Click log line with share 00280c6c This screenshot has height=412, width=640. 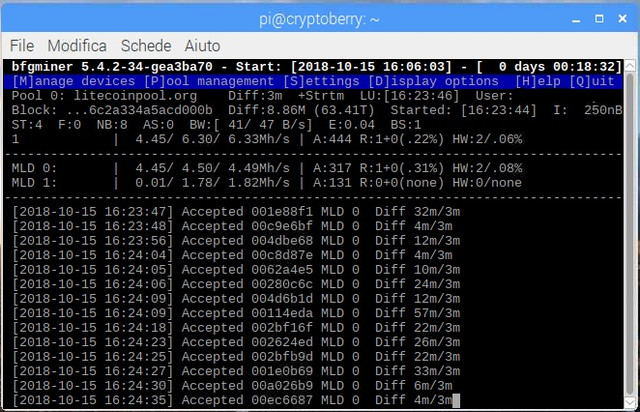tap(236, 284)
